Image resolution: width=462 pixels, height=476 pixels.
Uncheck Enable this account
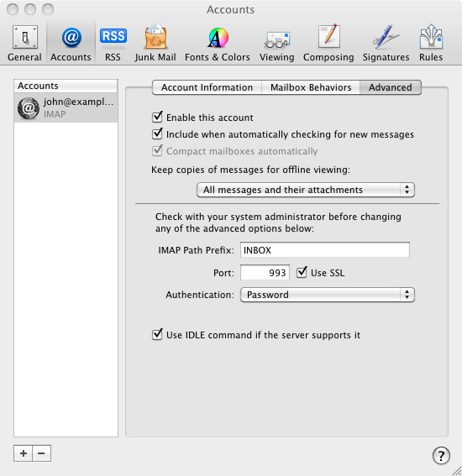157,117
